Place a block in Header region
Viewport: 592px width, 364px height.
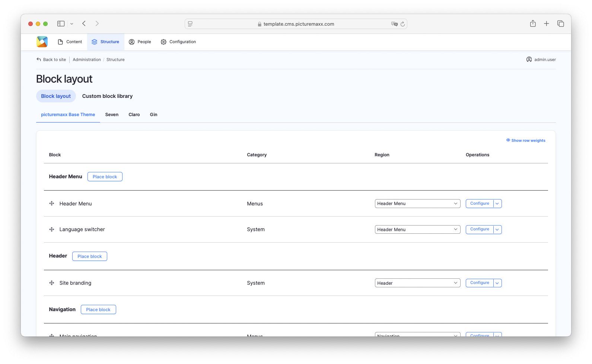point(90,256)
